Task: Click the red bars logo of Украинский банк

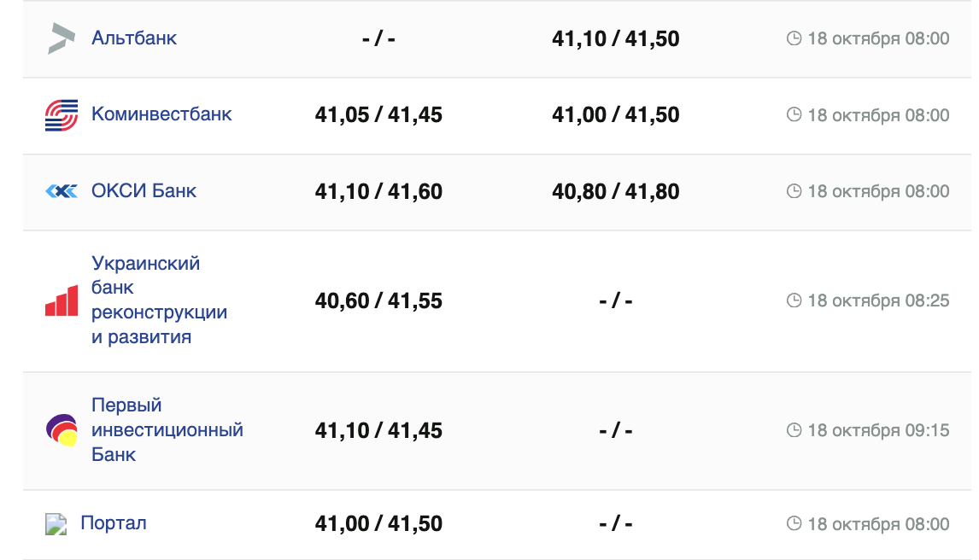Action: 62,301
